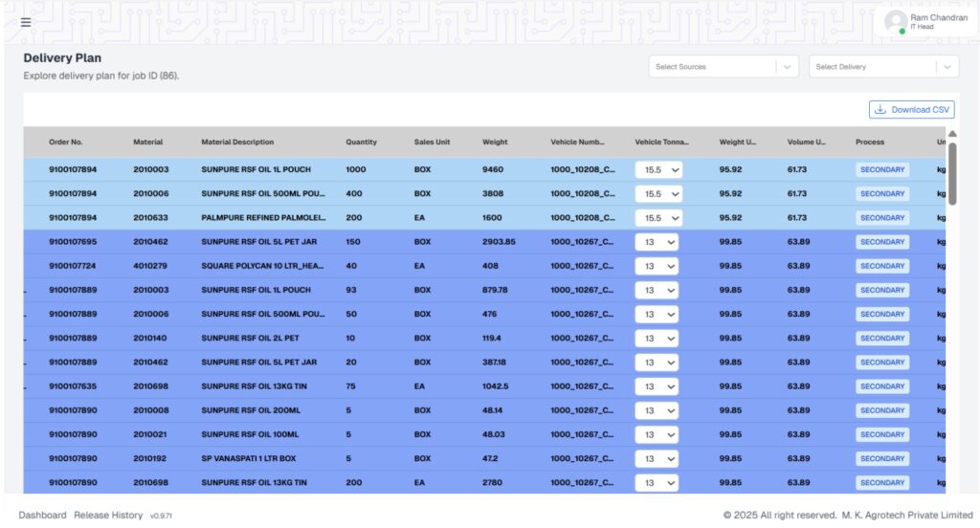The height and width of the screenshot is (528, 980).
Task: Open tonnage dropdown for 1L POUCH 1000 row
Action: 658,170
